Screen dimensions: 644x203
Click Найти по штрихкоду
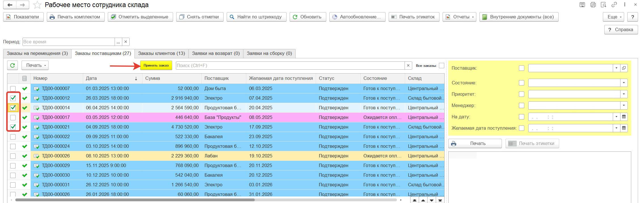pos(256,17)
